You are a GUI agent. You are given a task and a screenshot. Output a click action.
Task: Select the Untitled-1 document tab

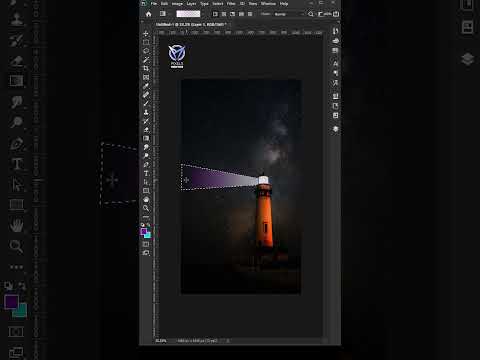pos(190,25)
